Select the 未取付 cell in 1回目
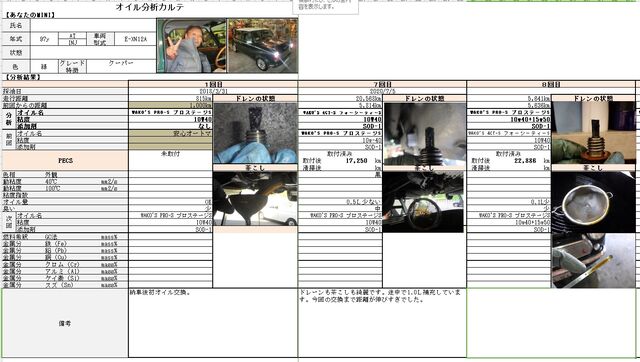Viewport: 640px width, 362px height. click(171, 154)
